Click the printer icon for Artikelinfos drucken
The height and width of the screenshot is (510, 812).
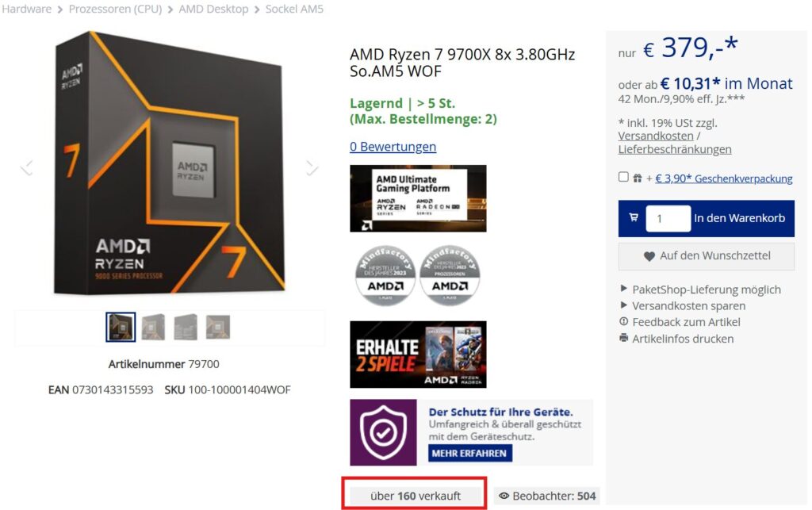coord(623,338)
